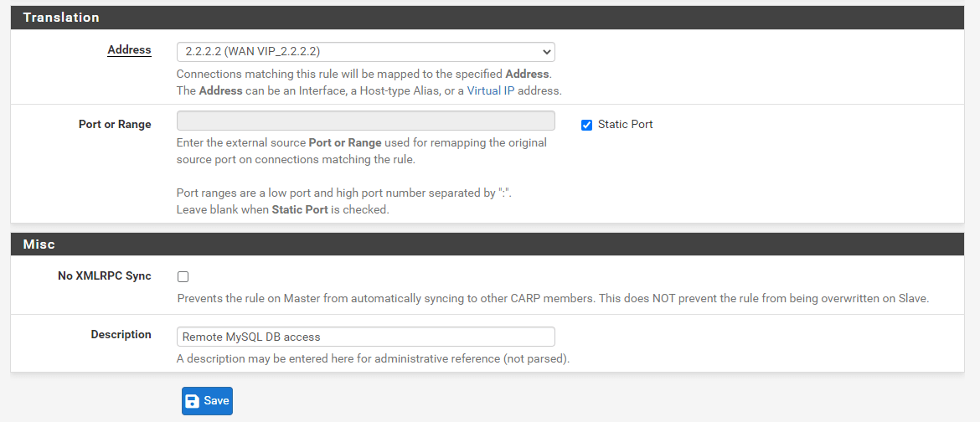Click the Save button
The image size is (980, 422).
[x=208, y=401]
